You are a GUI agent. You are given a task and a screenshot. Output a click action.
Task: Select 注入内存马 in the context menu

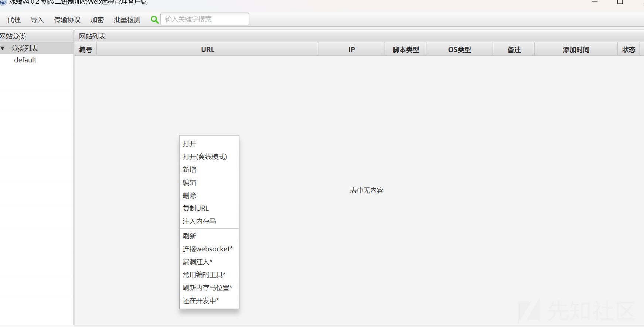(209, 221)
